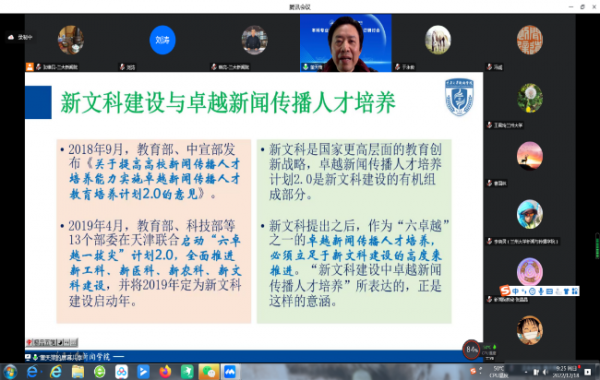Image resolution: width=600 pixels, height=380 pixels.
Task: Open skin shirt icon on Sogou bar
Action: click(x=567, y=291)
